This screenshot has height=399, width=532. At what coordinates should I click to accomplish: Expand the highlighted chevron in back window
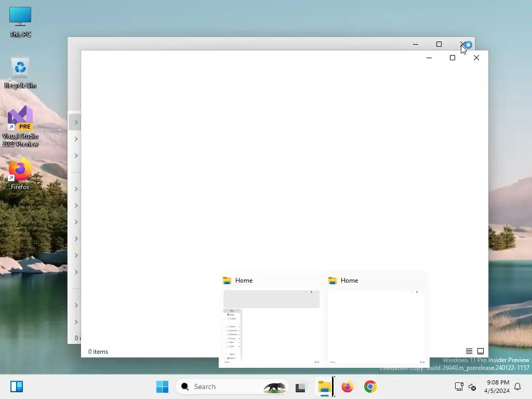(76, 123)
